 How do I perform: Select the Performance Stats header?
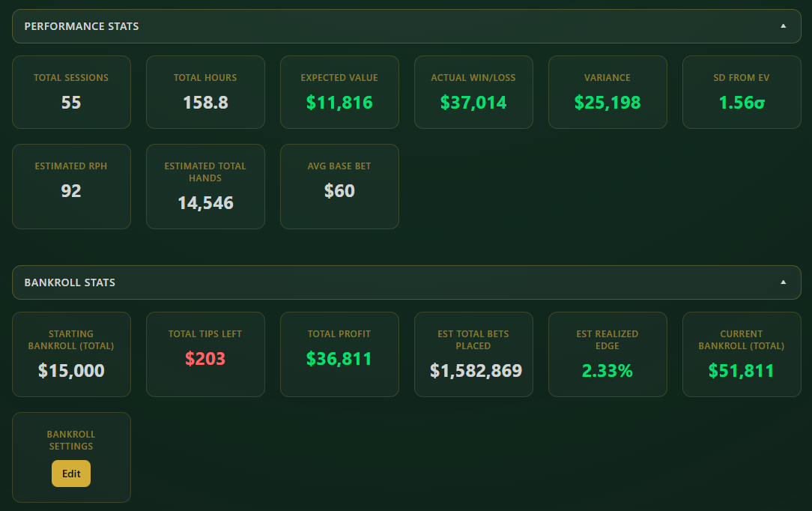81,25
